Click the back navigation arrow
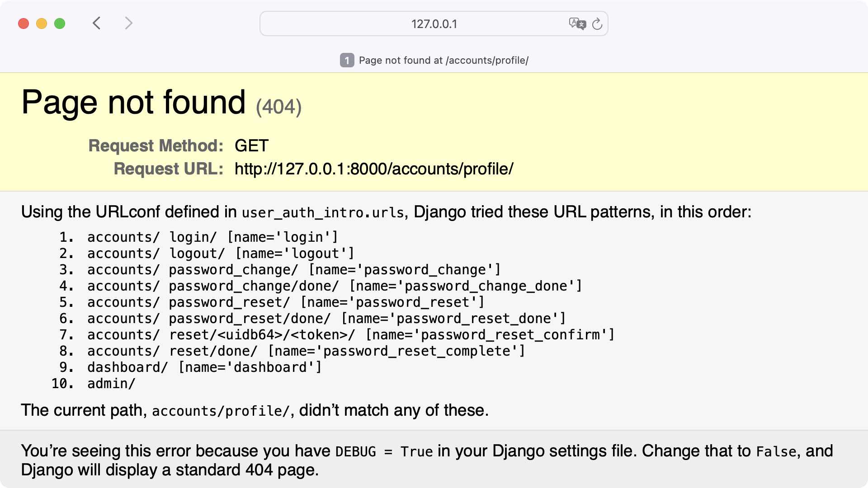This screenshot has width=868, height=488. coord(96,23)
